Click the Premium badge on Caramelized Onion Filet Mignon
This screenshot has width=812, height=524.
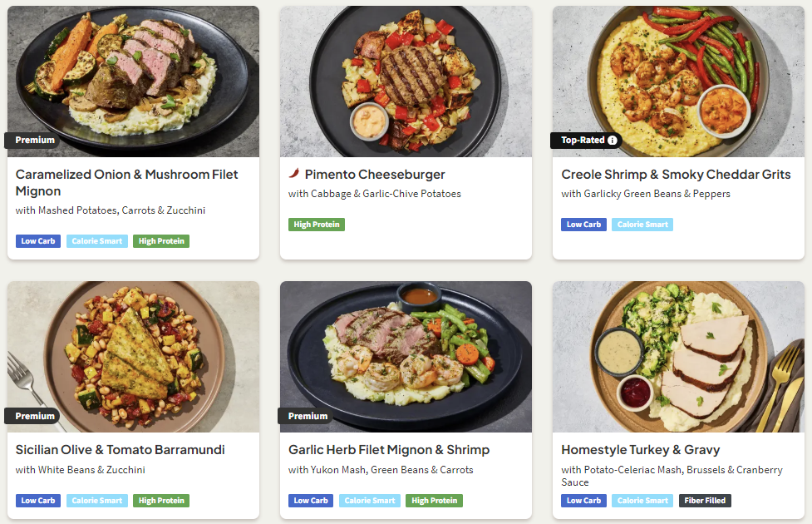click(x=34, y=141)
